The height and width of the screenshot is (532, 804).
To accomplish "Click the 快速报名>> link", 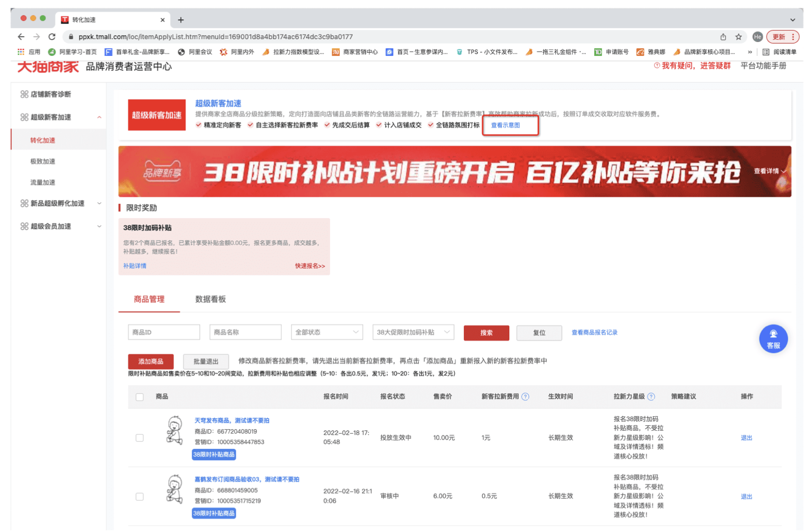I will [x=310, y=266].
